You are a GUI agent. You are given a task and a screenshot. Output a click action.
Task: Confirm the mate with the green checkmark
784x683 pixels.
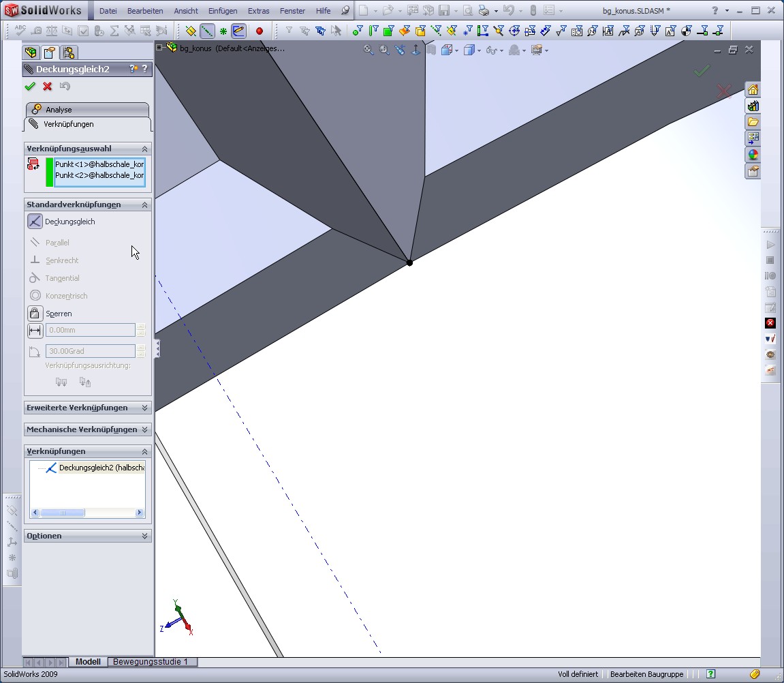pos(29,87)
